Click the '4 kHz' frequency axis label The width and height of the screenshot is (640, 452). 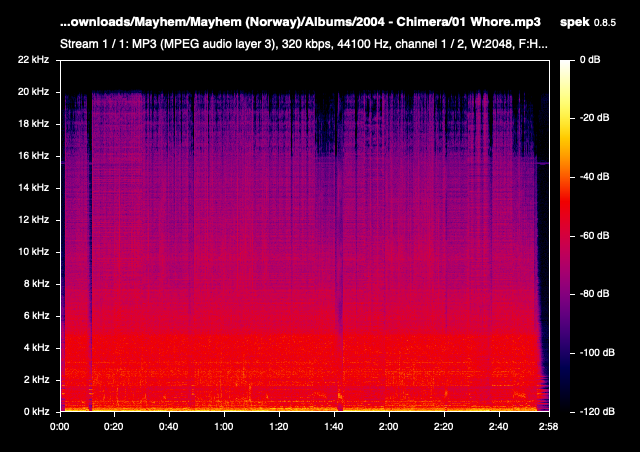coord(36,347)
